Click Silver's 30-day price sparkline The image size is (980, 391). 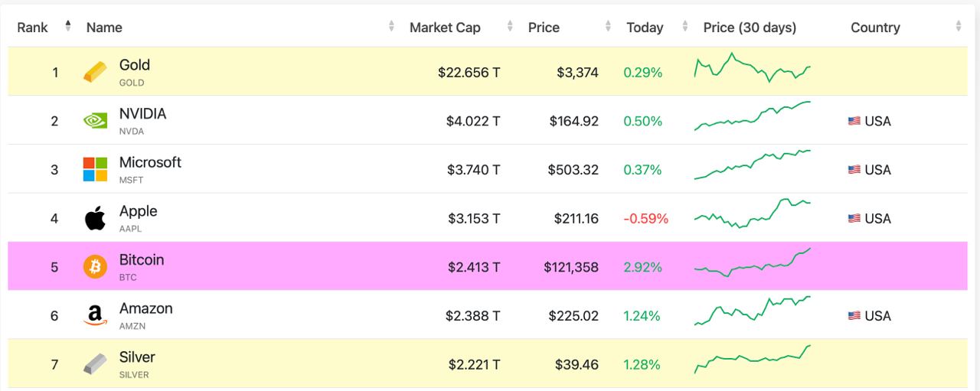coord(753,360)
